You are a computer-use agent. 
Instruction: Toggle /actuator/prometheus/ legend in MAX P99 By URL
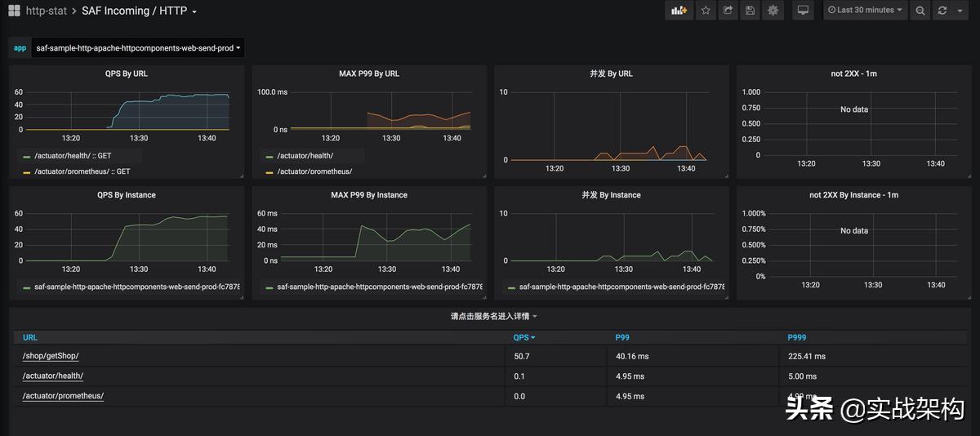314,171
